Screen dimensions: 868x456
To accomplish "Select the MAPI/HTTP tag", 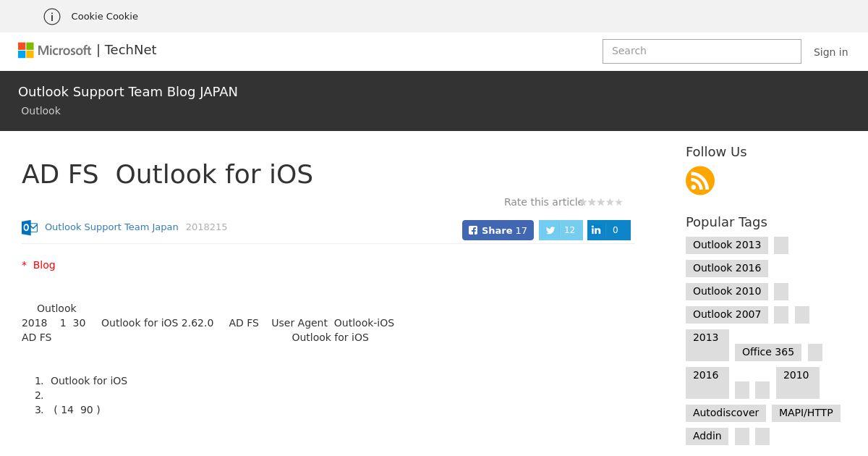I will [x=806, y=413].
